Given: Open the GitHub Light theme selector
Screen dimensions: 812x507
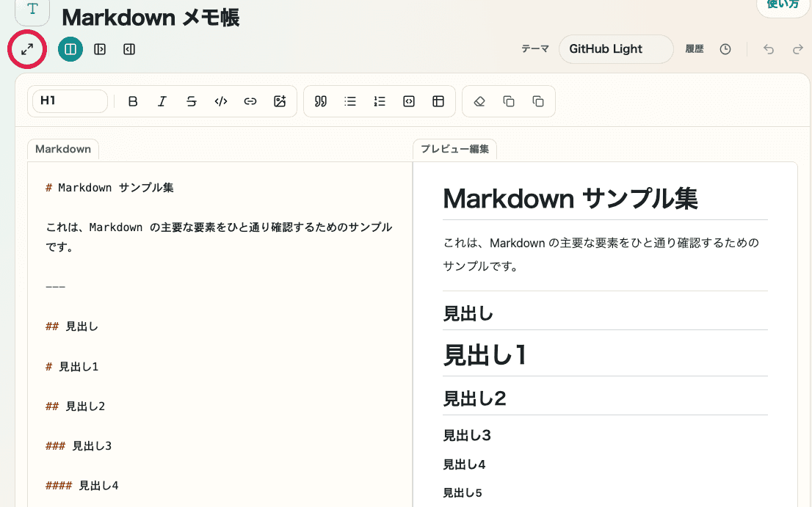Looking at the screenshot, I should point(615,49).
